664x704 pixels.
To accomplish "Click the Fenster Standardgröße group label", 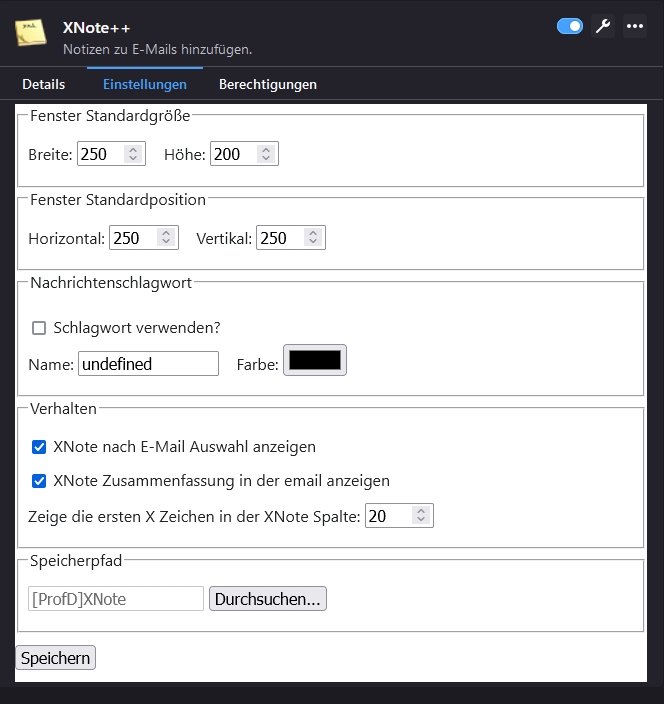I will click(110, 116).
